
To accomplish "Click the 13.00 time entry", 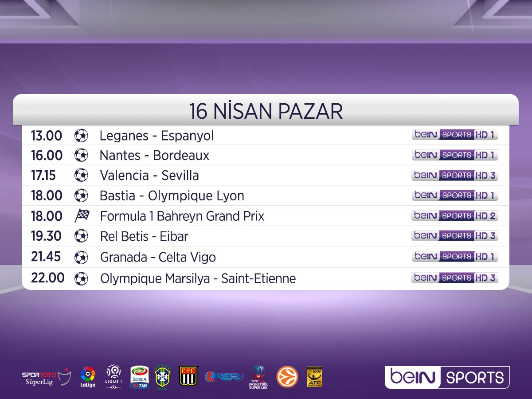I will tap(47, 136).
